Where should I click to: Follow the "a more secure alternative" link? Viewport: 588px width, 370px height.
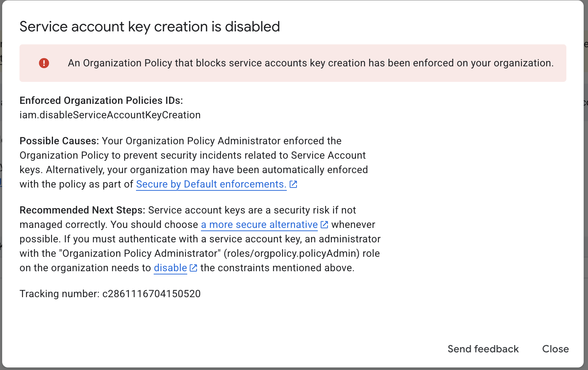coord(259,224)
